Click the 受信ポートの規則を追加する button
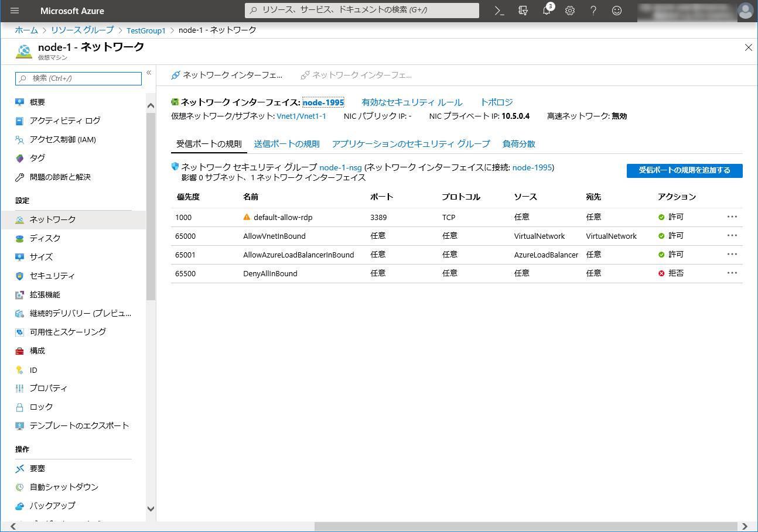This screenshot has height=532, width=758. [x=684, y=170]
